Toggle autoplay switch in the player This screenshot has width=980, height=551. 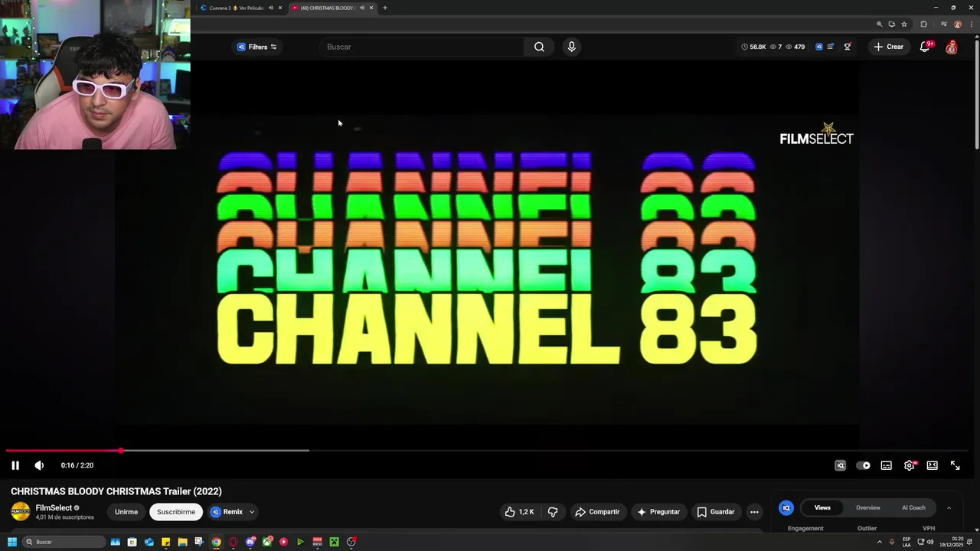tap(863, 465)
